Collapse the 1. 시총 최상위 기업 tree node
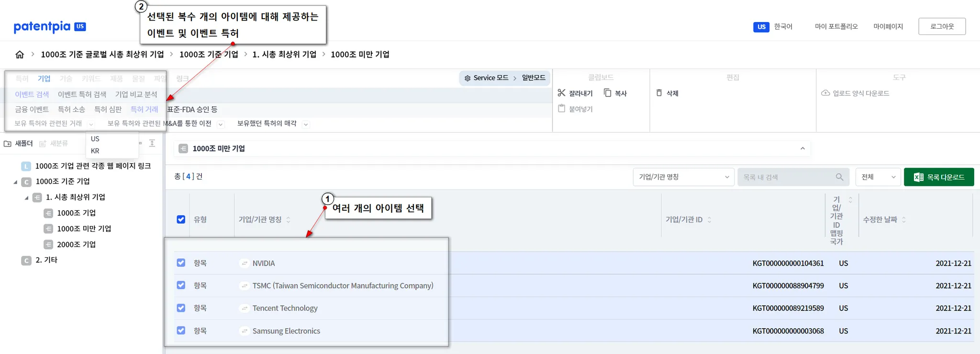980x354 pixels. coord(26,198)
